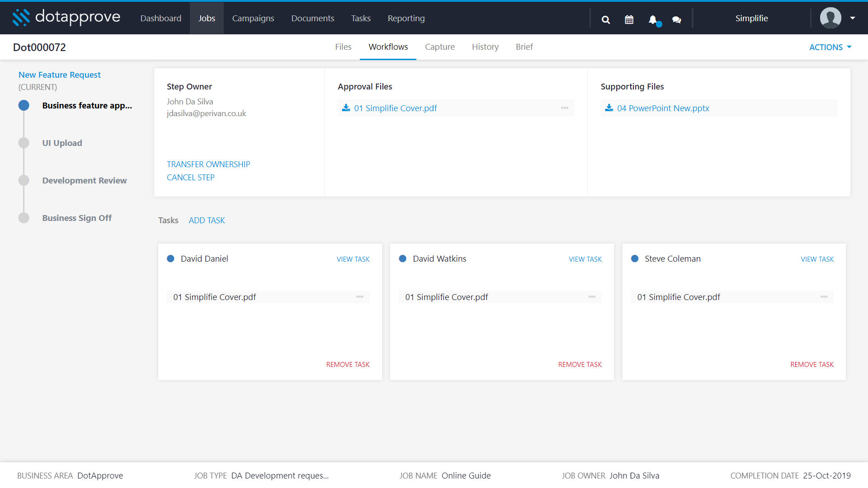Open the chat messages icon
This screenshot has width=868, height=488.
point(676,19)
